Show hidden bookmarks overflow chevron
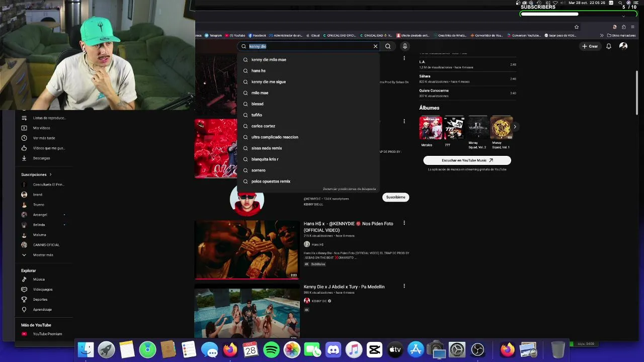This screenshot has height=362, width=644. point(602,36)
